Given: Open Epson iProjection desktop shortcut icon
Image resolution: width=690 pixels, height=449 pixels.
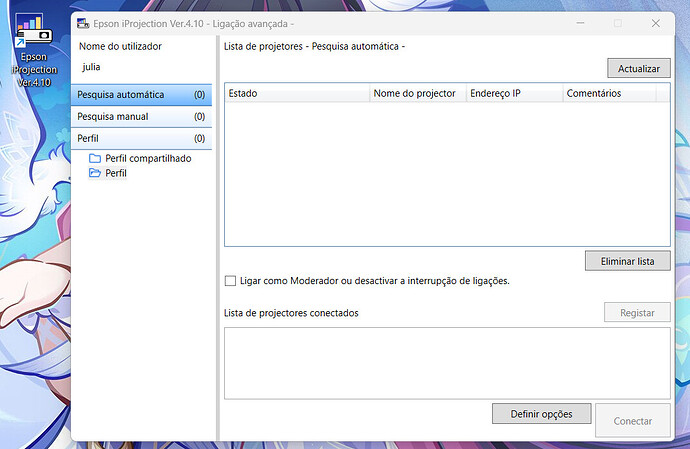Looking at the screenshot, I should 34,49.
